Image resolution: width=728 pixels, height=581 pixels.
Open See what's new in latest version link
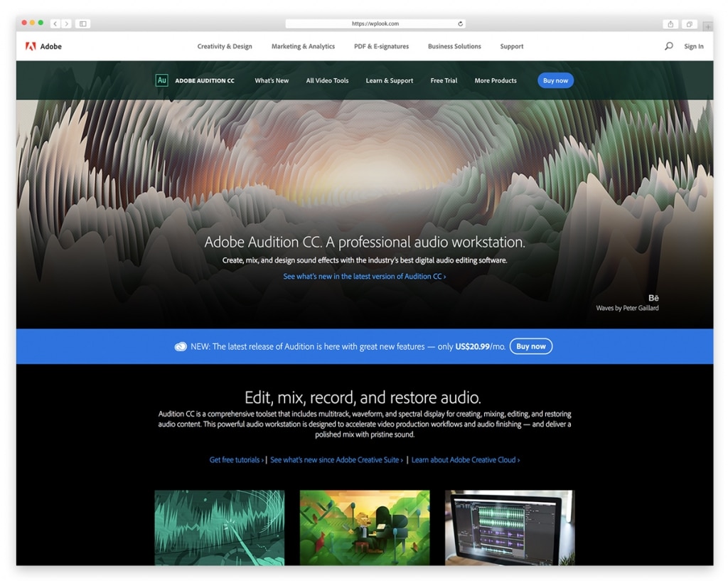[x=365, y=276]
